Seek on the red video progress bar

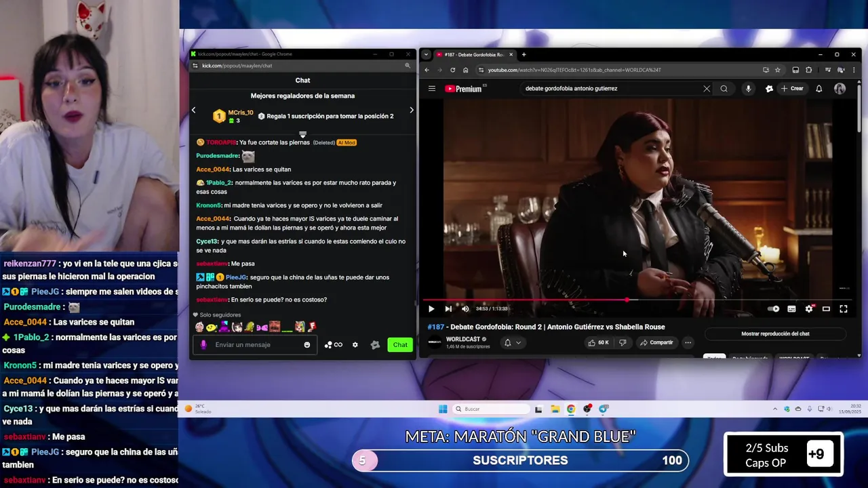[636, 300]
